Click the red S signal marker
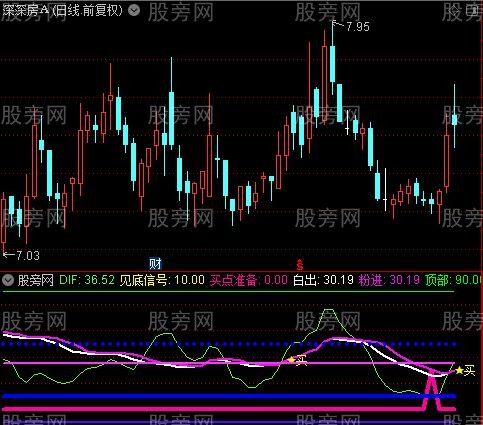This screenshot has height=425, width=483. [x=300, y=265]
